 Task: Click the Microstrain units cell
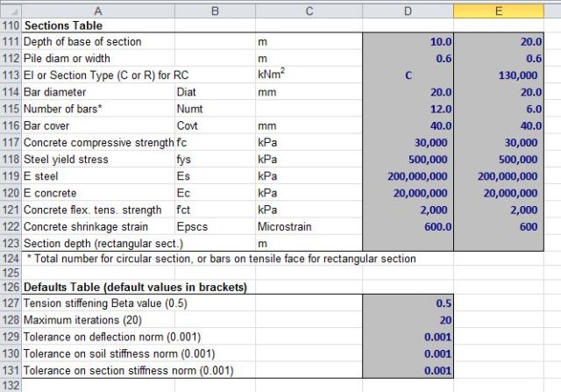pyautogui.click(x=308, y=225)
